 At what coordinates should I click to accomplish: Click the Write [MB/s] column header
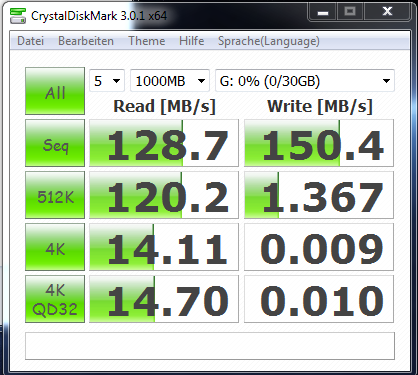point(320,107)
